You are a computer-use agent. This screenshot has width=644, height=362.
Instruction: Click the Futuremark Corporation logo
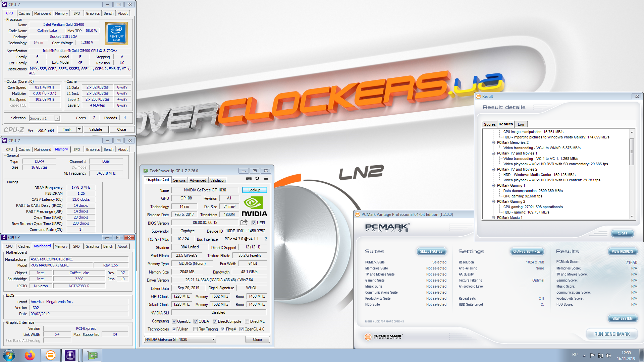(x=384, y=337)
